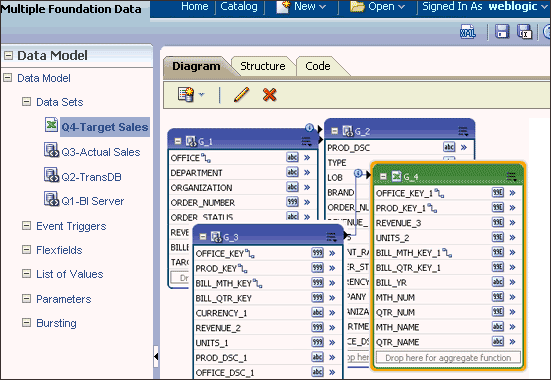Open the G_1 group menu icon
551x380 pixels.
[306, 141]
